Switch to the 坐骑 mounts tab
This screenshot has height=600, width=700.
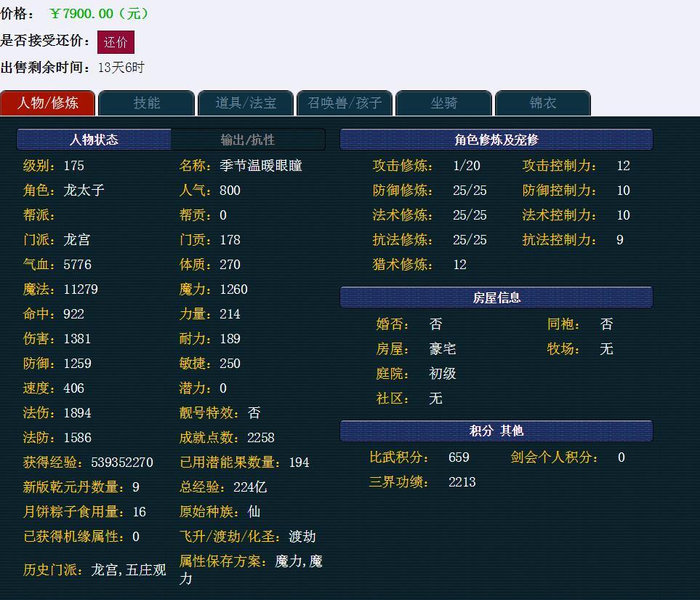[443, 103]
